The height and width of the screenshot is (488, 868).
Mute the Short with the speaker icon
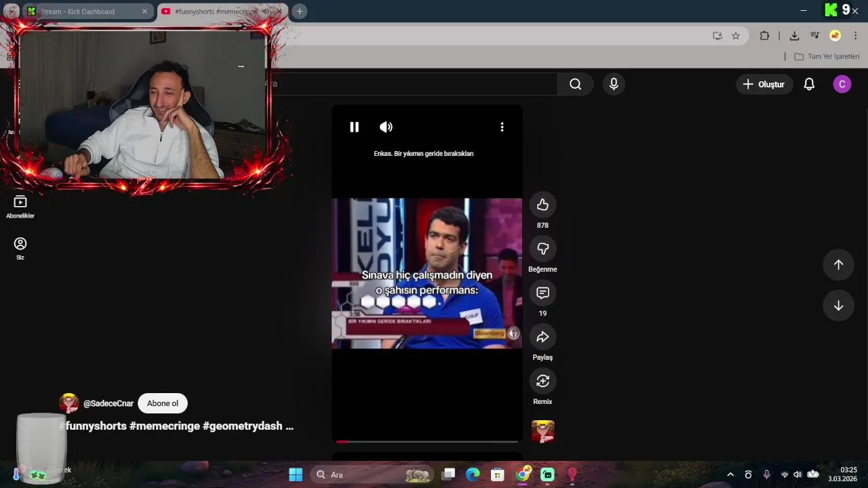[386, 127]
